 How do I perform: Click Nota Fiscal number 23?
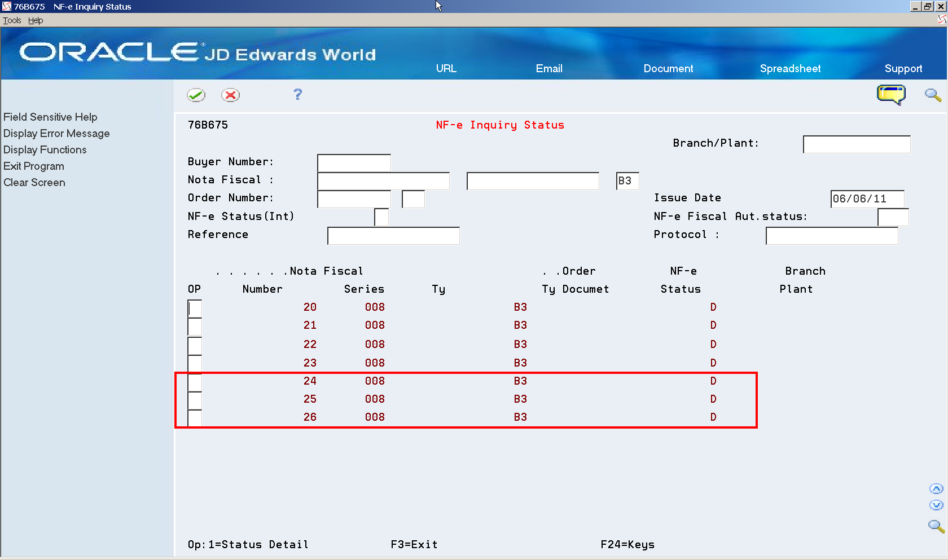pyautogui.click(x=310, y=363)
